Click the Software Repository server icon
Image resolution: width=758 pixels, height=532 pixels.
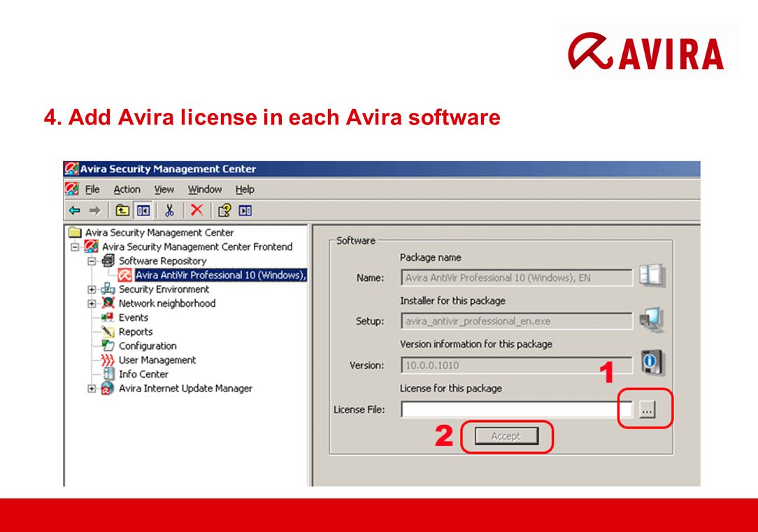[x=108, y=261]
